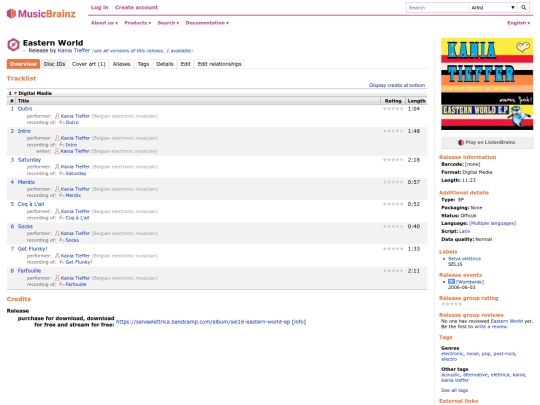Open the Edit relationships tab
Viewport: 540px width, 405px height.
point(220,64)
